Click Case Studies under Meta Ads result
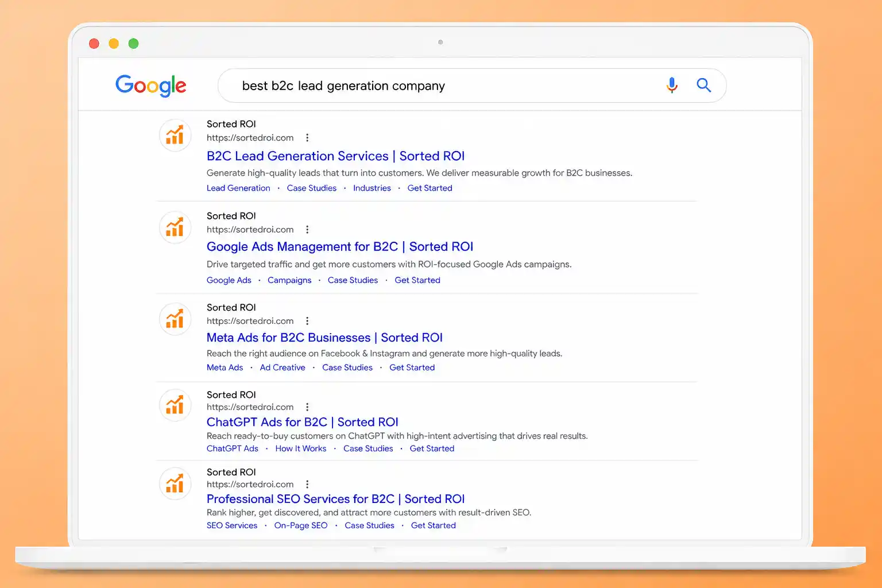Screen dimensions: 882x588 pos(347,367)
